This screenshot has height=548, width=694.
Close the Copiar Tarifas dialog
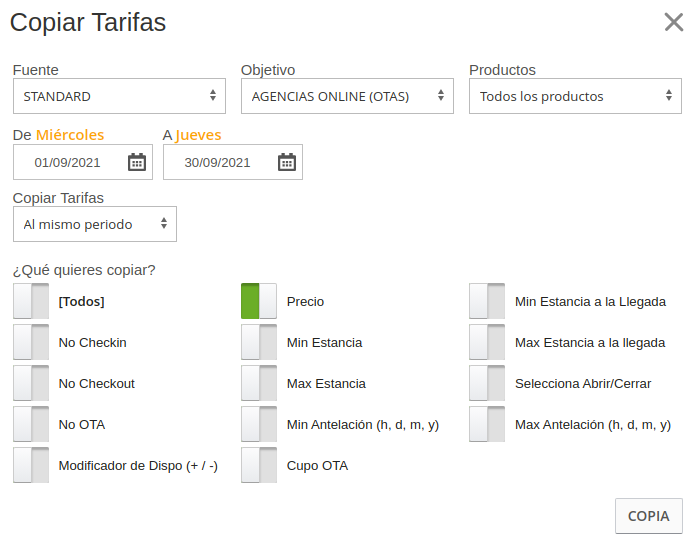tap(674, 22)
